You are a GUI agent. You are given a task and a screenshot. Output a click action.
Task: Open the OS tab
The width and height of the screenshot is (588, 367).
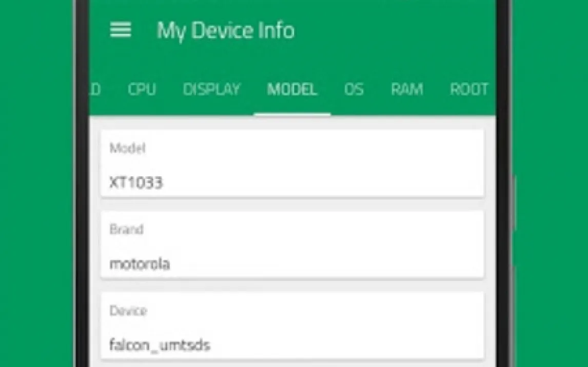354,89
